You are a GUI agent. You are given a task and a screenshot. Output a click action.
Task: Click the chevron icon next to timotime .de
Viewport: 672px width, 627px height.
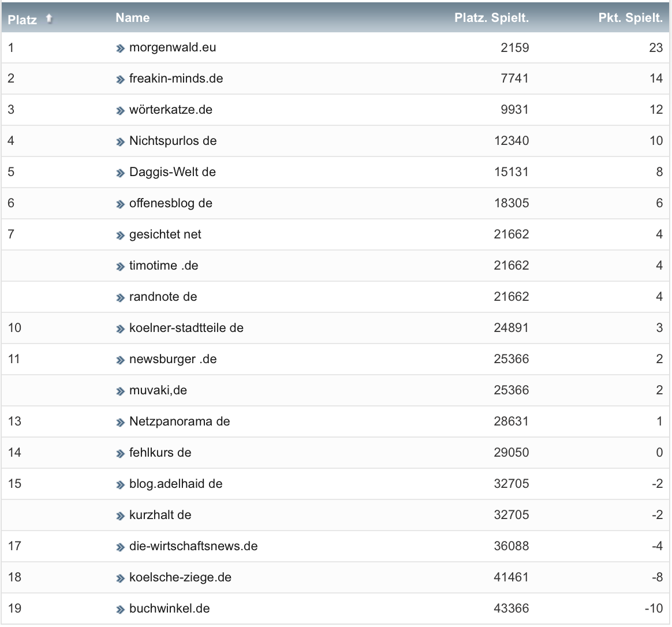(x=120, y=267)
